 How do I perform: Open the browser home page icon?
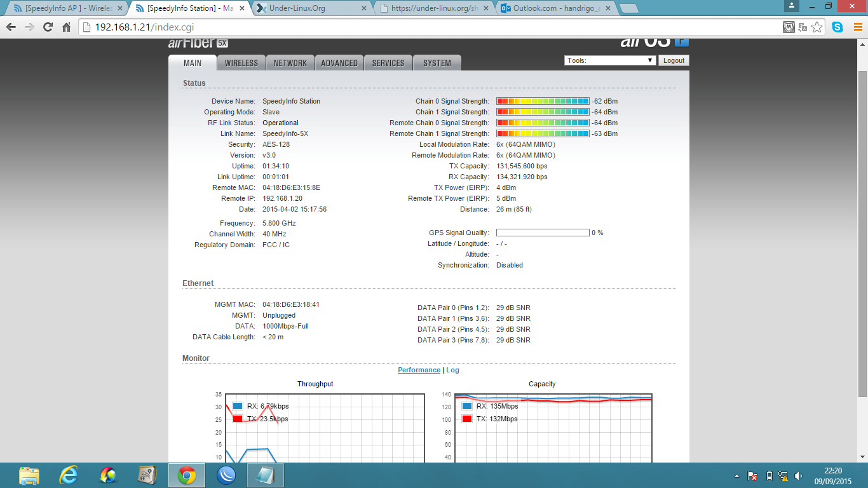coord(66,27)
